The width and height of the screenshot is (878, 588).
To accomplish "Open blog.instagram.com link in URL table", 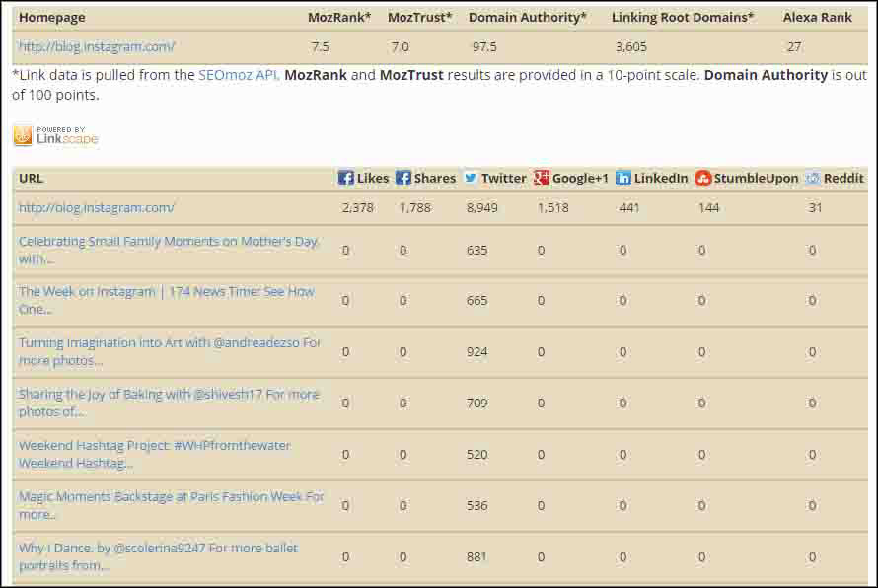I will 97,207.
